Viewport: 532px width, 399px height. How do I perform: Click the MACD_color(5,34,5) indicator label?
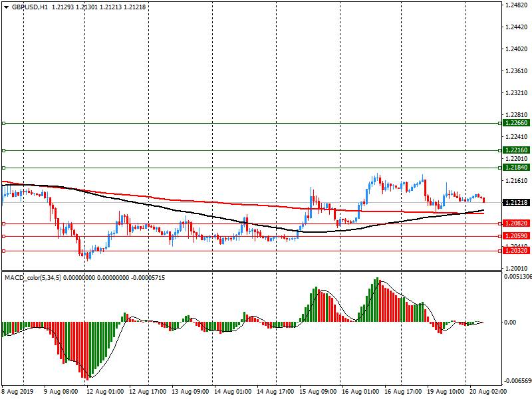click(x=33, y=278)
